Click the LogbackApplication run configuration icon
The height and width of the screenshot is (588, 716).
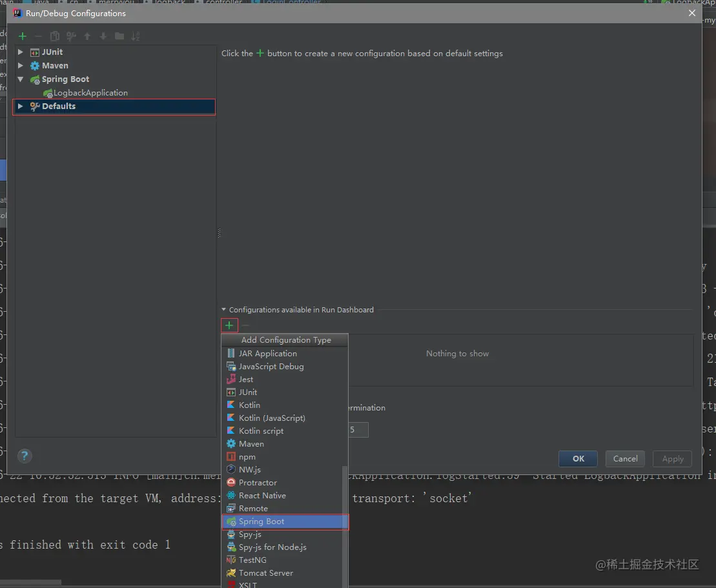click(x=48, y=93)
